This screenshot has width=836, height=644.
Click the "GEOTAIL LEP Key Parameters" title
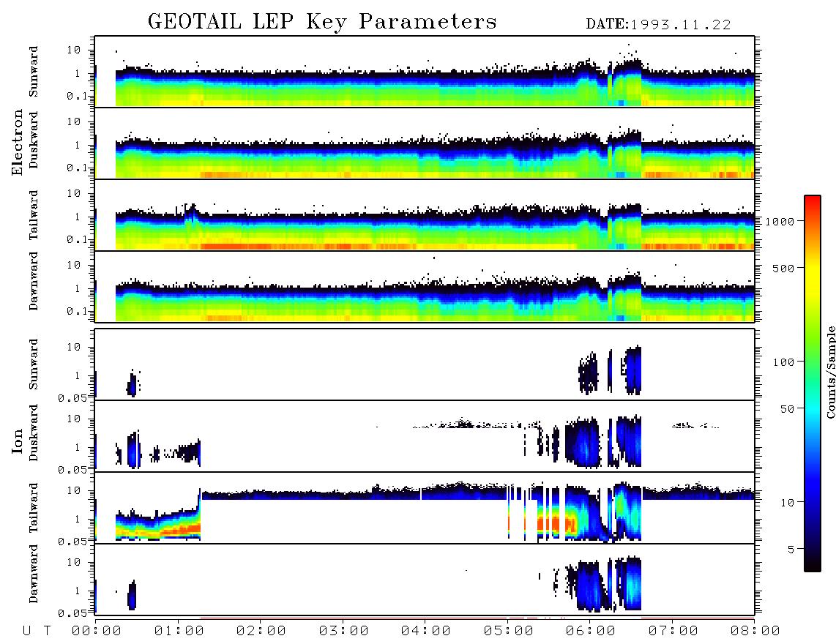click(322, 22)
